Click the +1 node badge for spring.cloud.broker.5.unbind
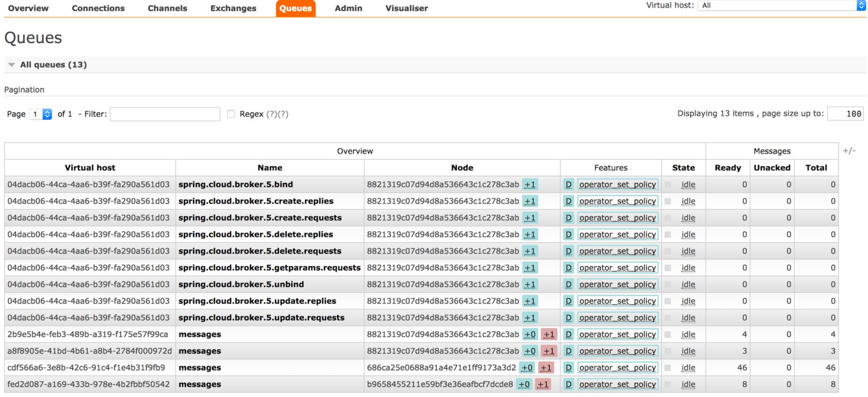The height and width of the screenshot is (397, 868). pos(529,285)
